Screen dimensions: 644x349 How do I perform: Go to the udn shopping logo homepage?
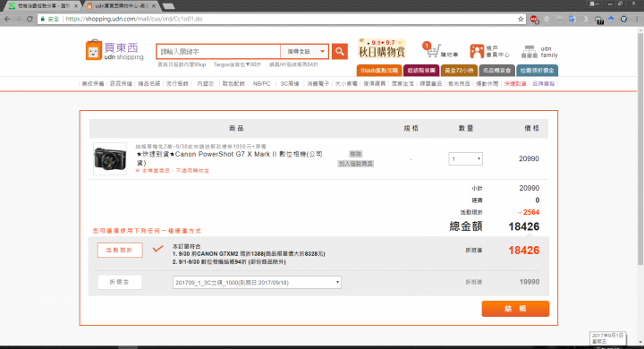(114, 51)
